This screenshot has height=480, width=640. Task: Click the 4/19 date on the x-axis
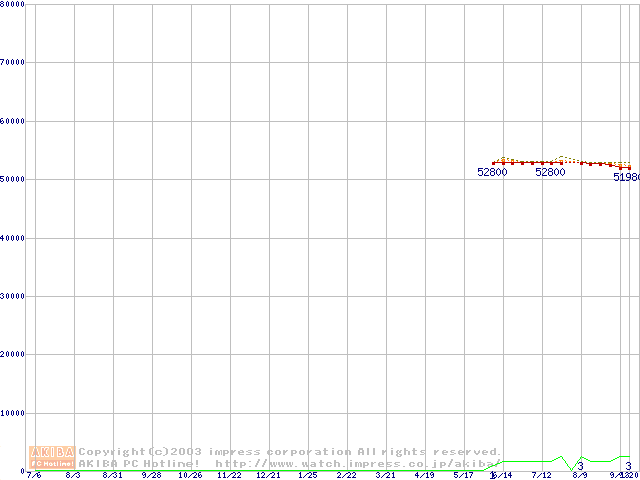(x=424, y=475)
